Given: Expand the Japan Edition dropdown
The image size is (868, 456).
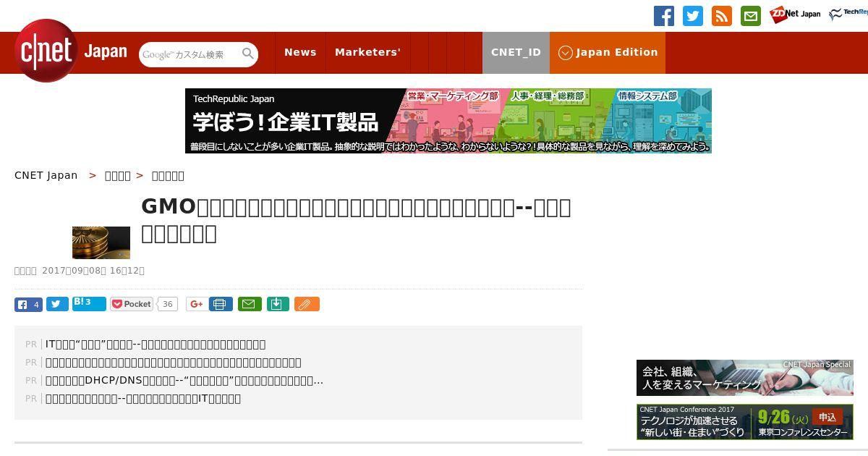Looking at the screenshot, I should click(x=608, y=52).
